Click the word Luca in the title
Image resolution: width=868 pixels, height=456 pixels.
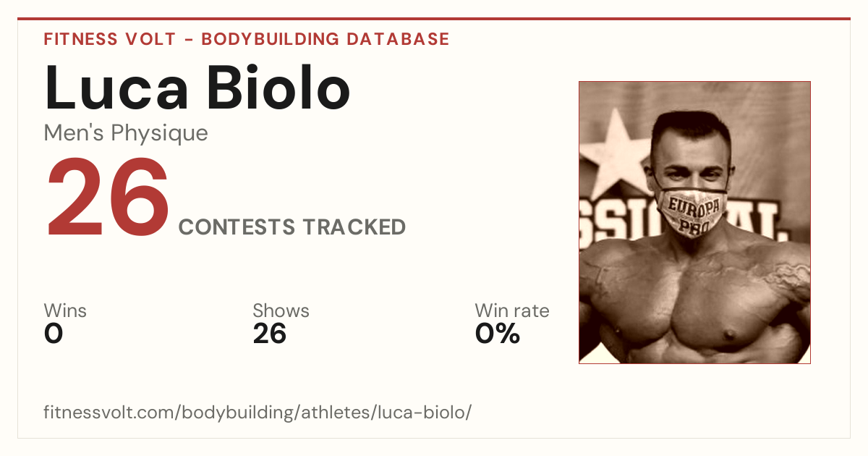point(116,87)
